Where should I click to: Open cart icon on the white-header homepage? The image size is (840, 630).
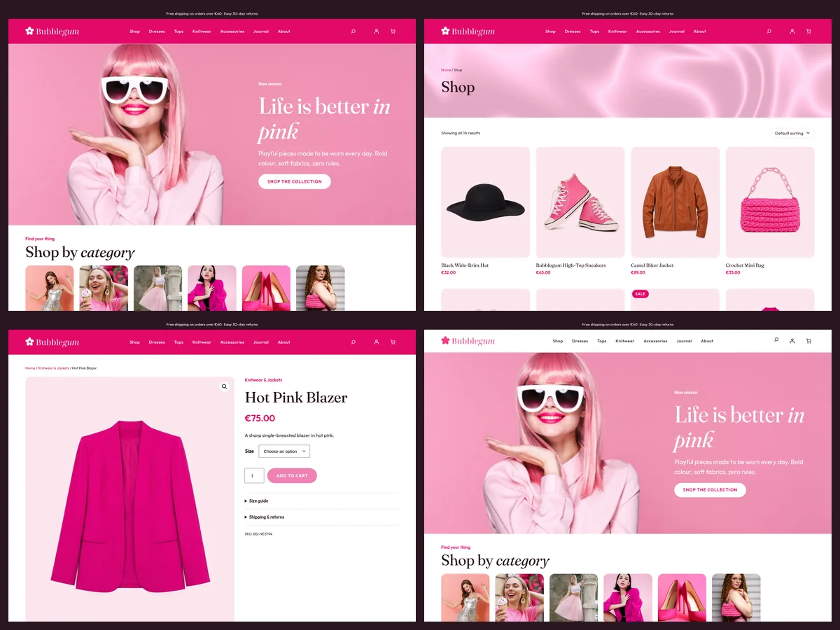pos(808,341)
